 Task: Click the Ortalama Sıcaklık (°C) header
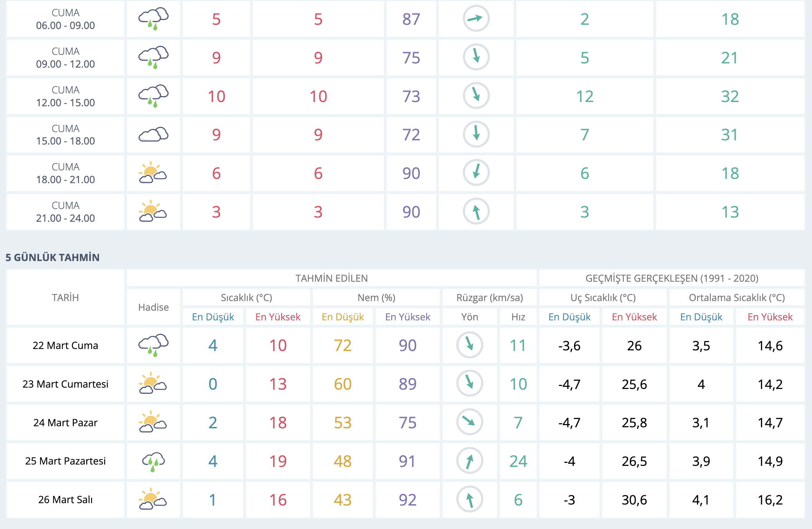737,297
